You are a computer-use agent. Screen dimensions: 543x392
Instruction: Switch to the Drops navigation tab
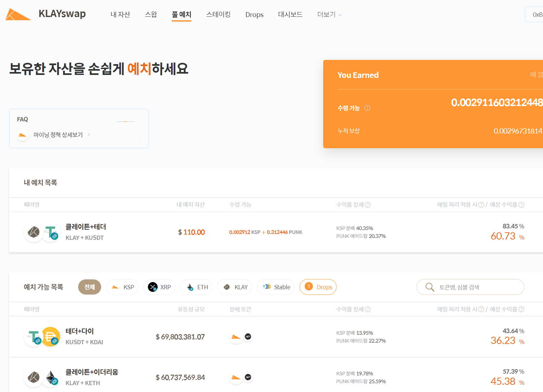click(254, 15)
